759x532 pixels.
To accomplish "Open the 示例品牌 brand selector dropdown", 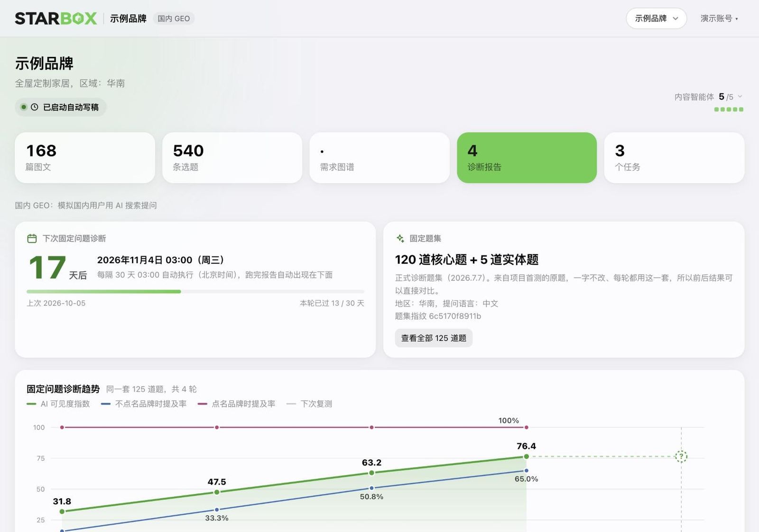I will tap(656, 18).
